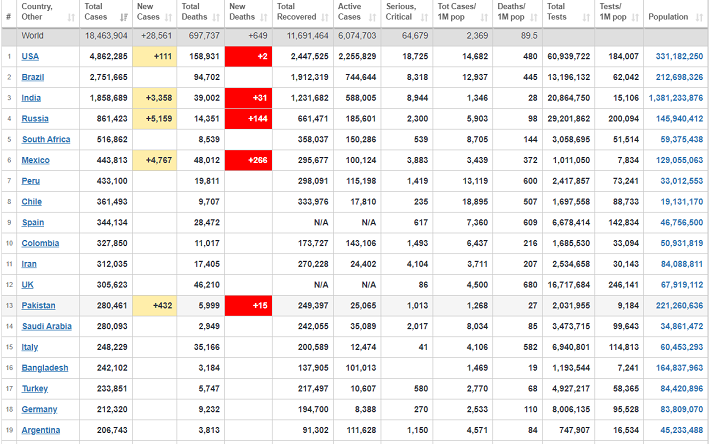Sort by Total Recovered column arrows

[x=325, y=18]
